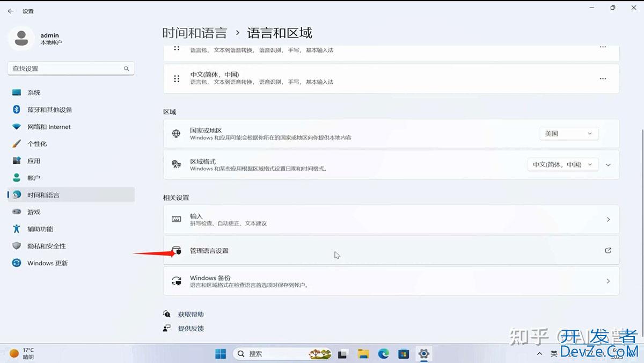Open more options for 中文(简体，中国) language

click(603, 78)
